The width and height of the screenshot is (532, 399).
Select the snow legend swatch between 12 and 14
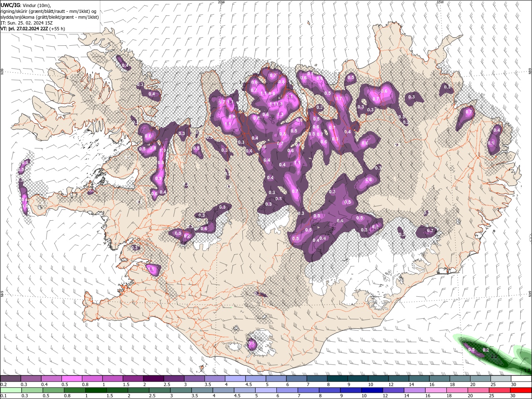click(x=399, y=379)
